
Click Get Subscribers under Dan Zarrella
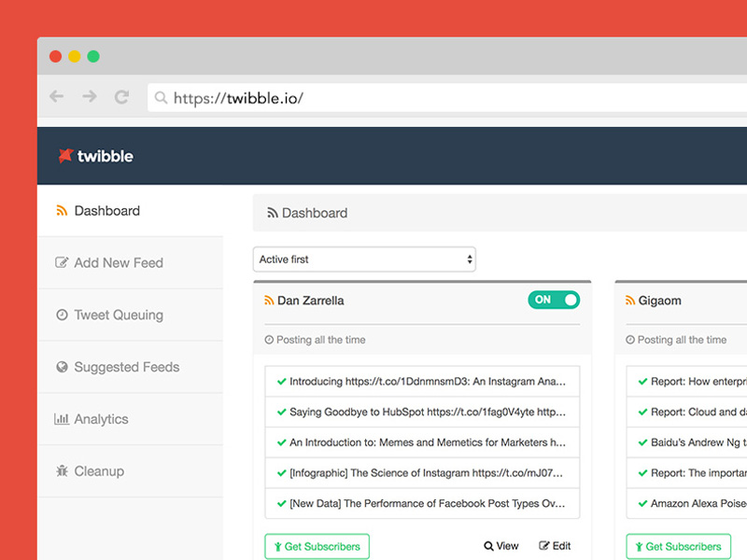317,546
